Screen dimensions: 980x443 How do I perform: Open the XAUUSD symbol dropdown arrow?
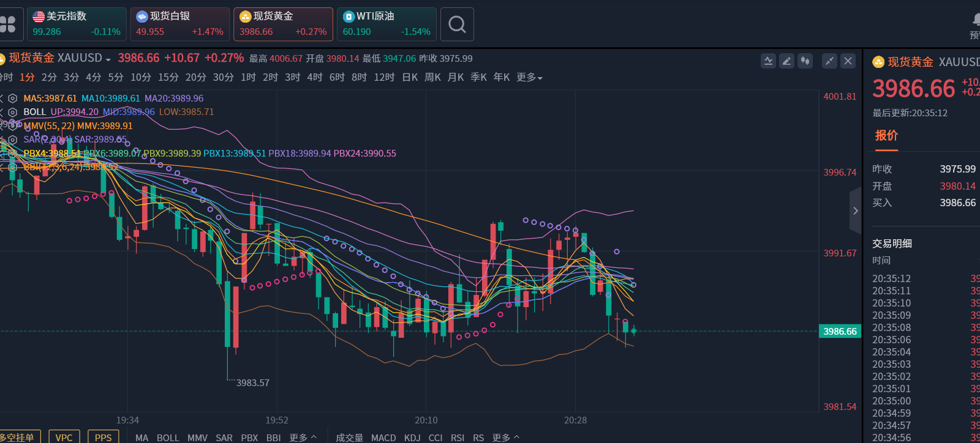pyautogui.click(x=108, y=59)
